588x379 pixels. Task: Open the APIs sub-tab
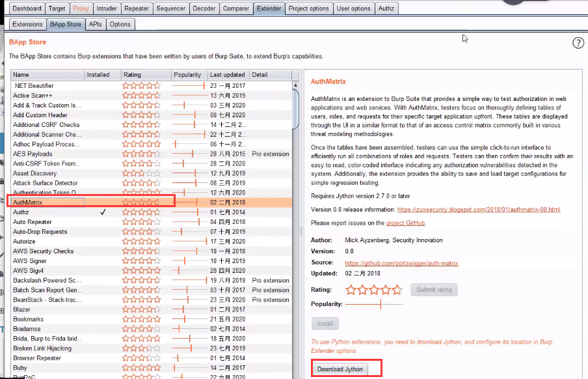(x=95, y=24)
